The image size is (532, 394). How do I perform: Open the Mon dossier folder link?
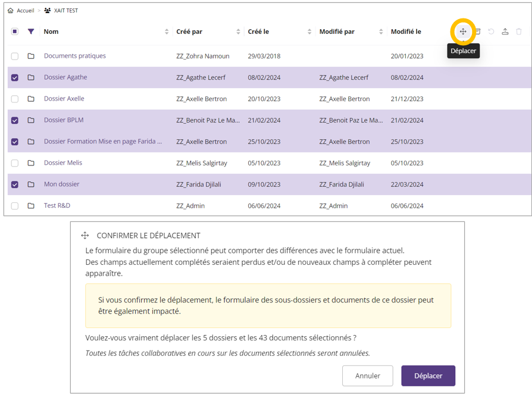click(x=62, y=185)
